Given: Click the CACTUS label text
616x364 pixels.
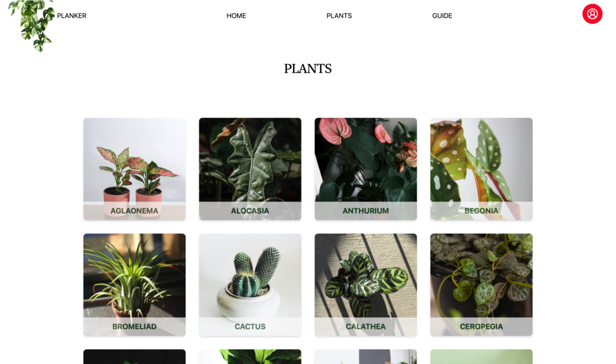Looking at the screenshot, I should click(x=250, y=327).
